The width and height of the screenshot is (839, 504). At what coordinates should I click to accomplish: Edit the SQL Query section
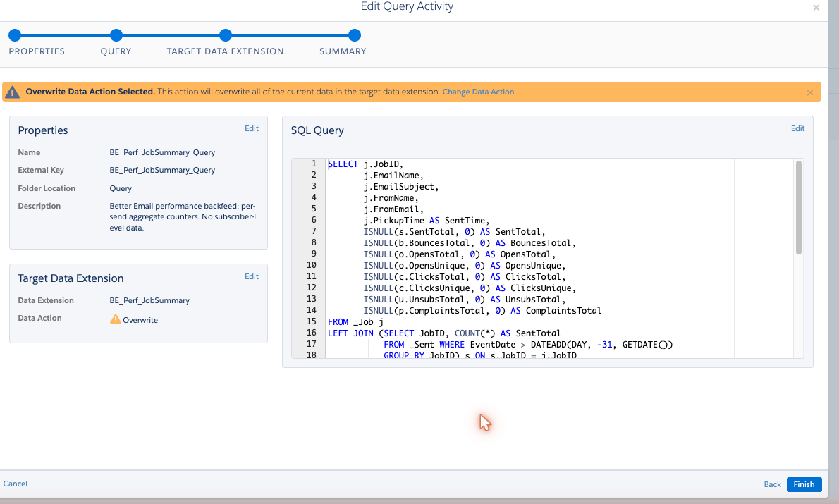(798, 128)
